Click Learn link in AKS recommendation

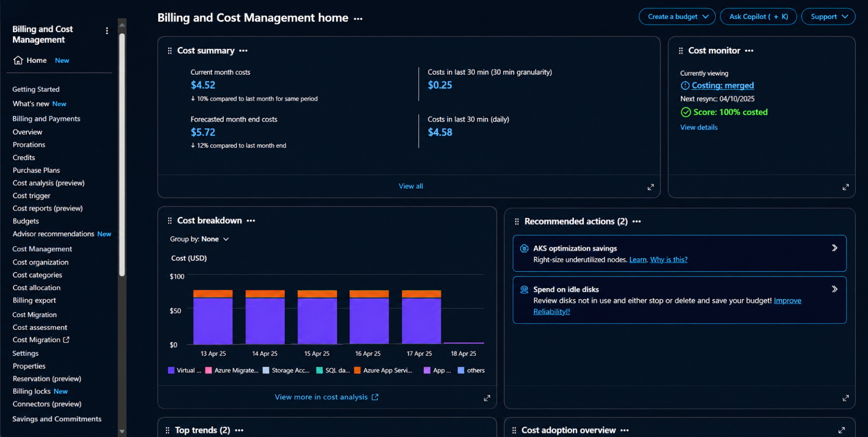click(x=638, y=260)
